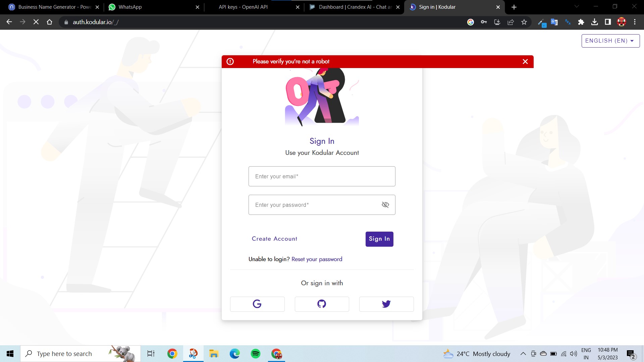Open the Create Account link

274,239
